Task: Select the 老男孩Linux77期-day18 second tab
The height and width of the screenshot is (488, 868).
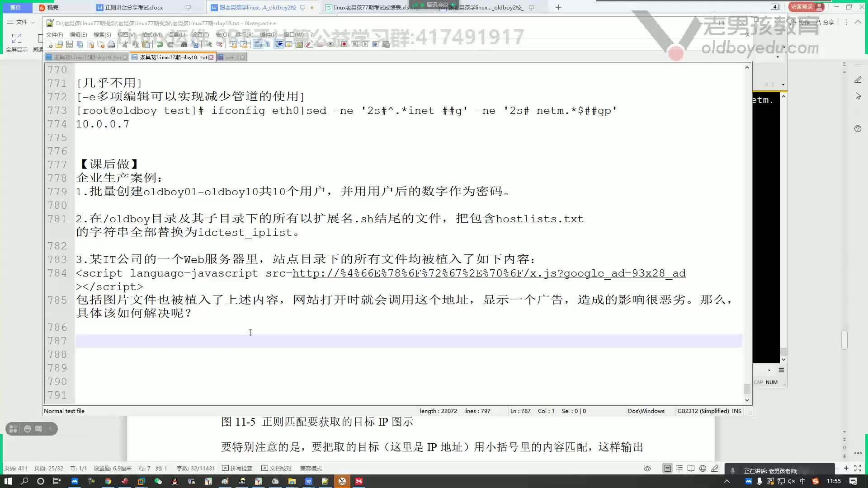Action: [173, 56]
